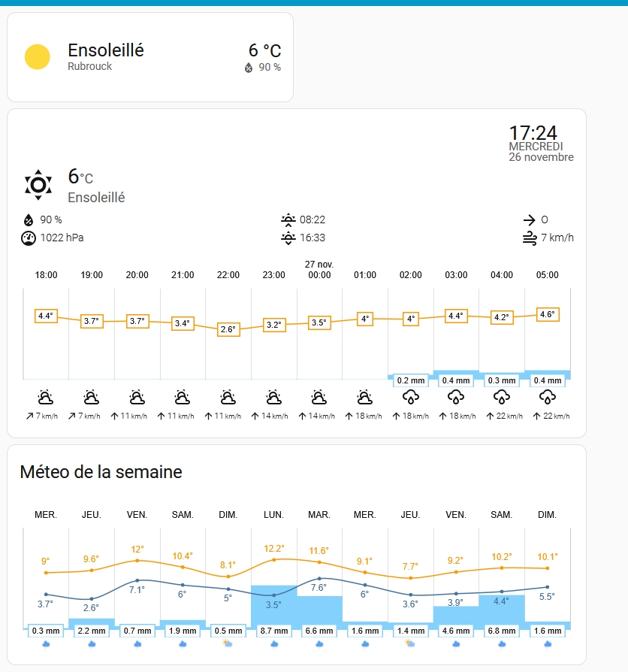
Task: Click the 17:24 clock display
Action: pos(533,133)
